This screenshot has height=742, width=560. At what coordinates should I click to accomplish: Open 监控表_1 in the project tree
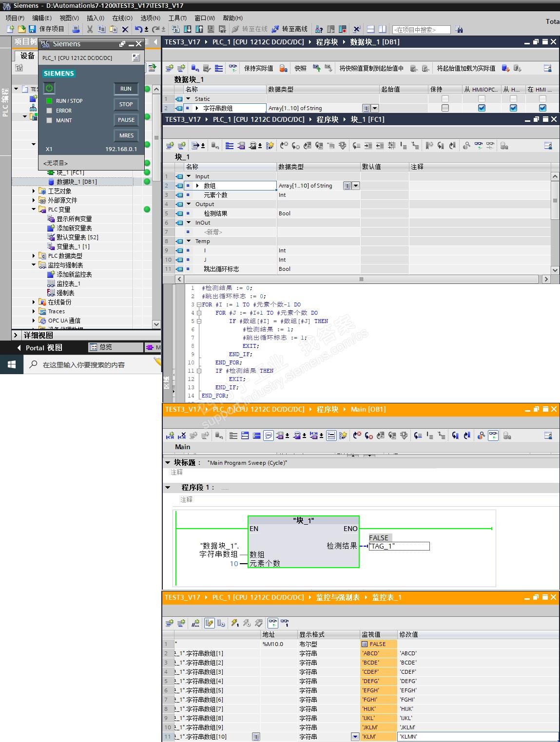pyautogui.click(x=68, y=284)
